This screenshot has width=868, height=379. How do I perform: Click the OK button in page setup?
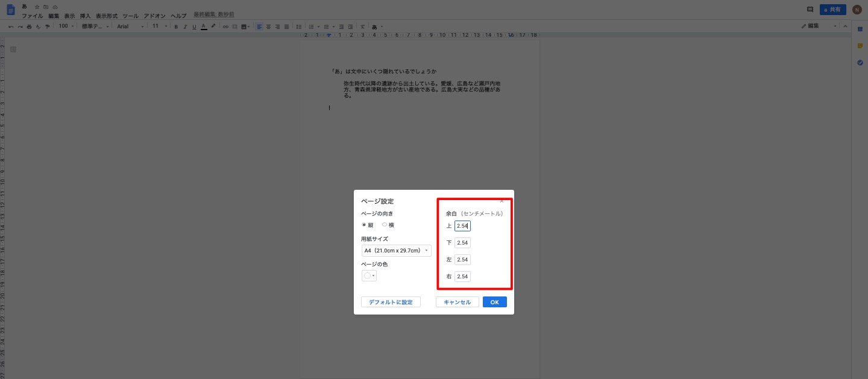494,302
